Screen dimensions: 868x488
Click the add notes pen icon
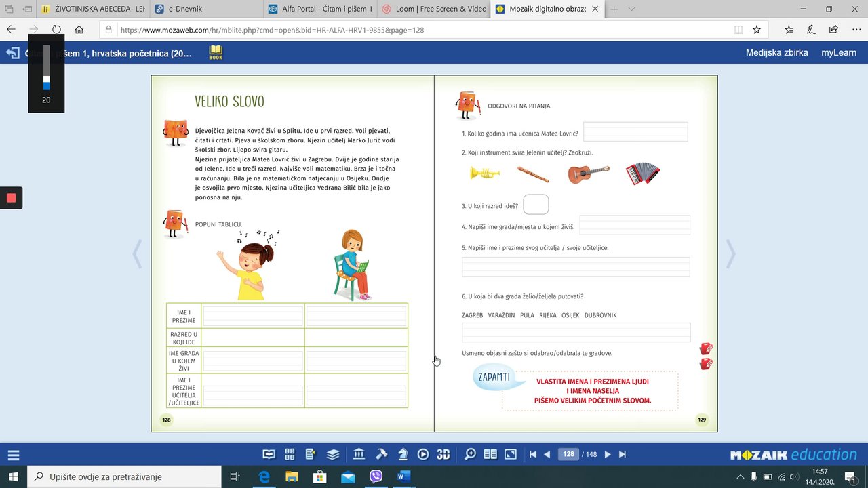(811, 30)
